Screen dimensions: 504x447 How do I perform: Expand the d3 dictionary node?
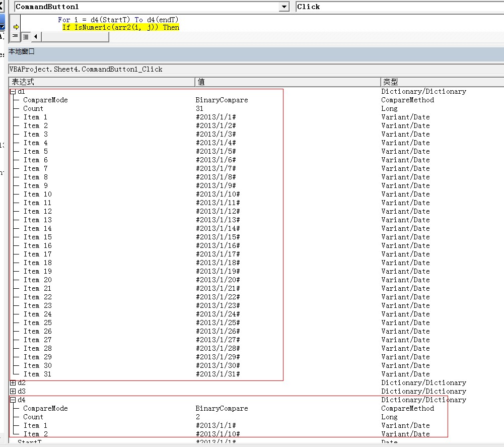click(x=13, y=392)
